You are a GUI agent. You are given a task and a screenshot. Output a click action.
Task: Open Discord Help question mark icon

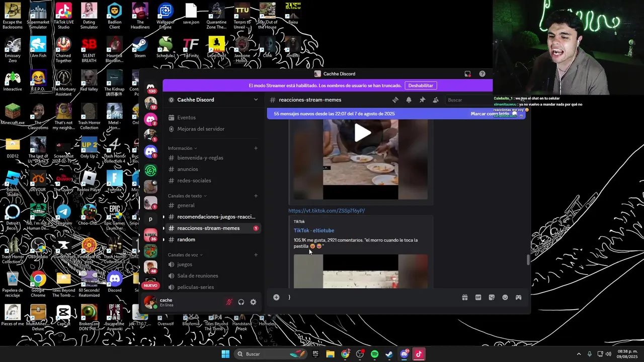[x=482, y=74]
